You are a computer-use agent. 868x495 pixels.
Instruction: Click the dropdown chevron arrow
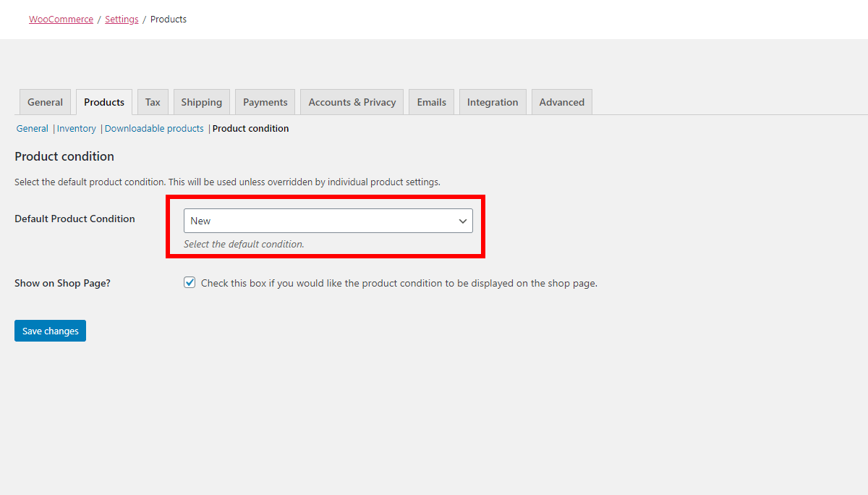click(x=463, y=221)
